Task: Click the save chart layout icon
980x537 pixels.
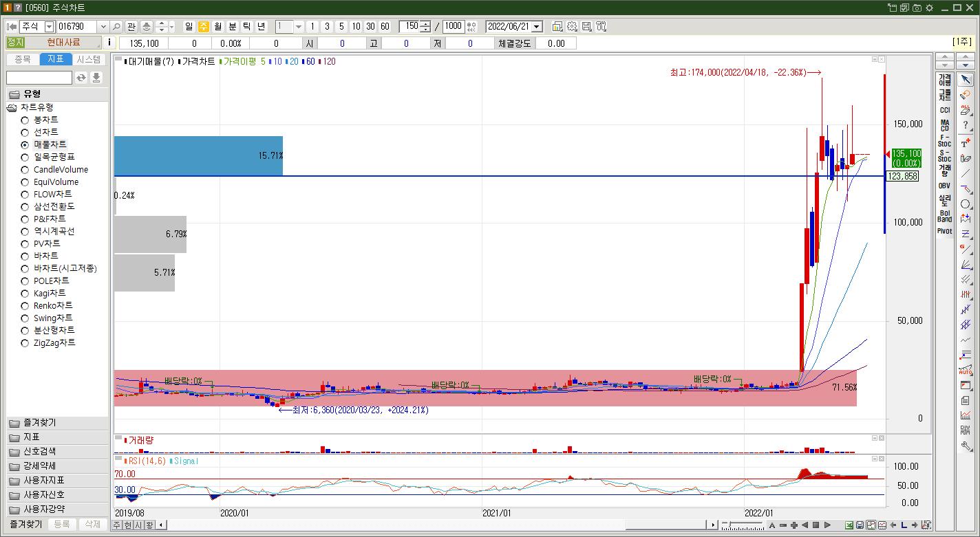Action: 586,26
